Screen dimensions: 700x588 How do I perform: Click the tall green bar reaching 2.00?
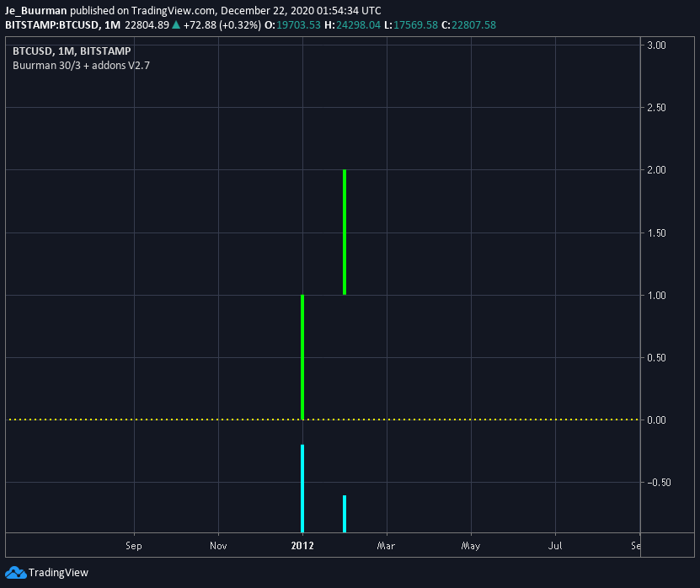pos(345,233)
